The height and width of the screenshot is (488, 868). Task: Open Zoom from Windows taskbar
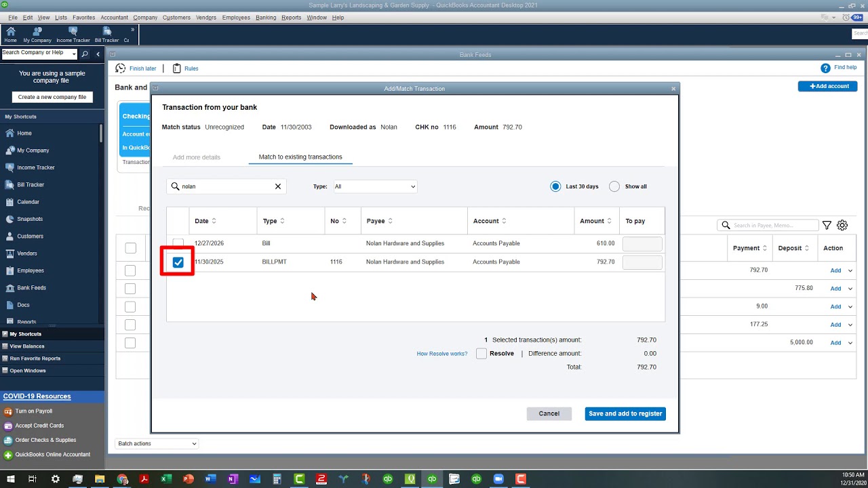pyautogui.click(x=498, y=479)
